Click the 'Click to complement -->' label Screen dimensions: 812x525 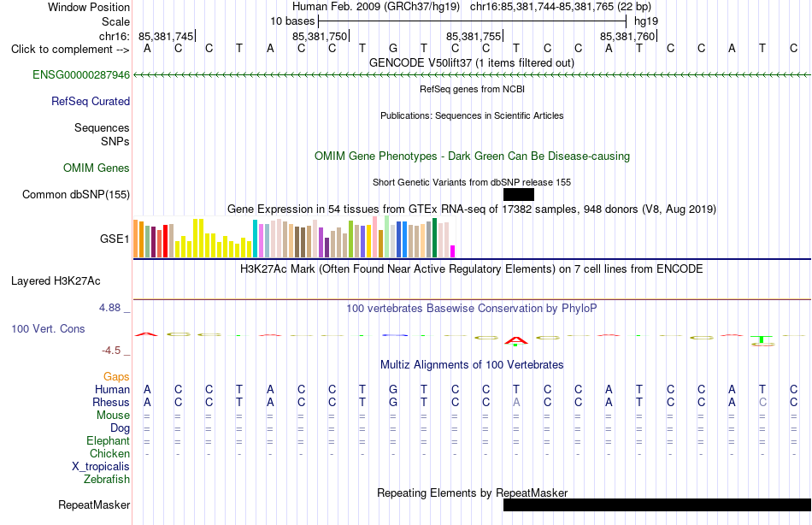tap(70, 50)
